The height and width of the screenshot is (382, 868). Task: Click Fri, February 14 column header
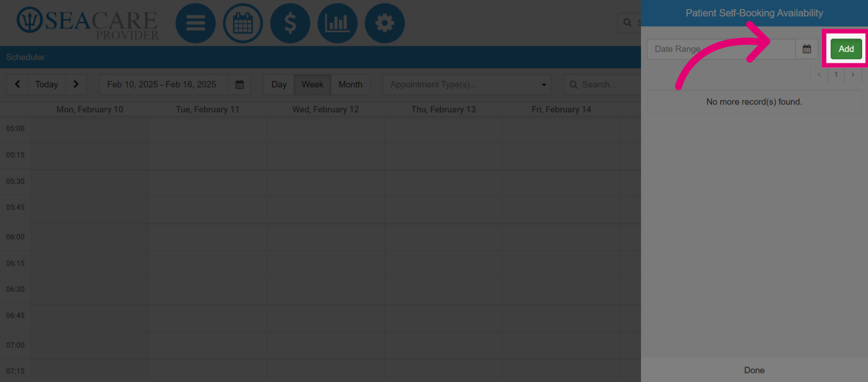(561, 109)
